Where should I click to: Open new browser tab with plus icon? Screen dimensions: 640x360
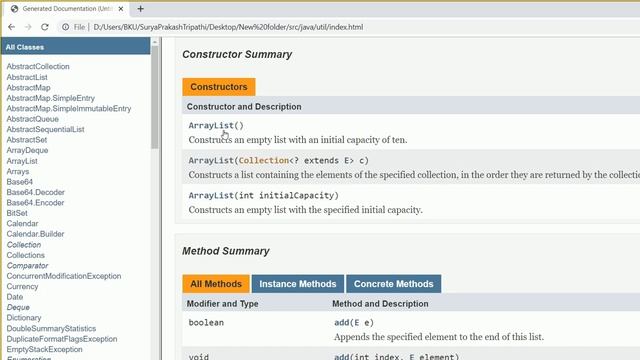(140, 9)
